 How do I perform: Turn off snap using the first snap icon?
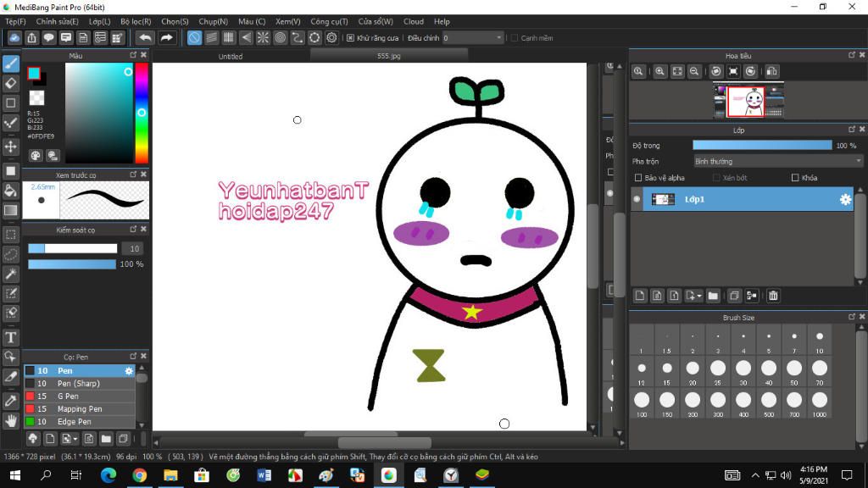point(194,37)
